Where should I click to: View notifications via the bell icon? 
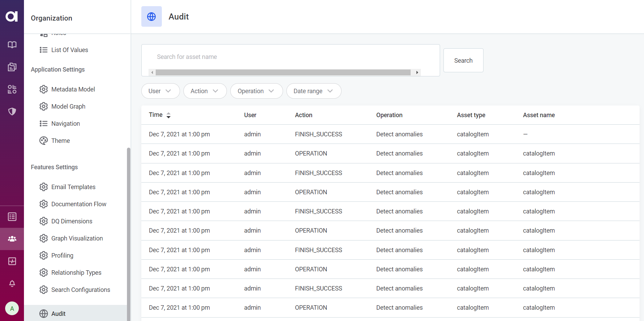[12, 284]
